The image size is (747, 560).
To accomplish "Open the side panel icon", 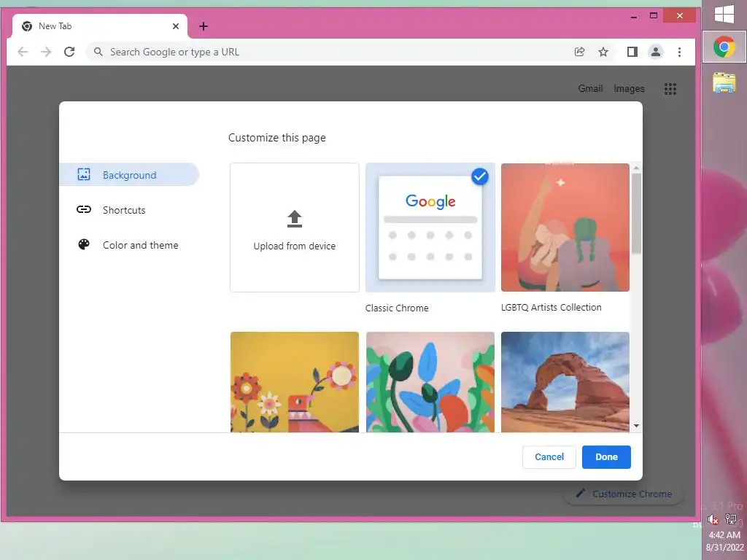I will [632, 52].
